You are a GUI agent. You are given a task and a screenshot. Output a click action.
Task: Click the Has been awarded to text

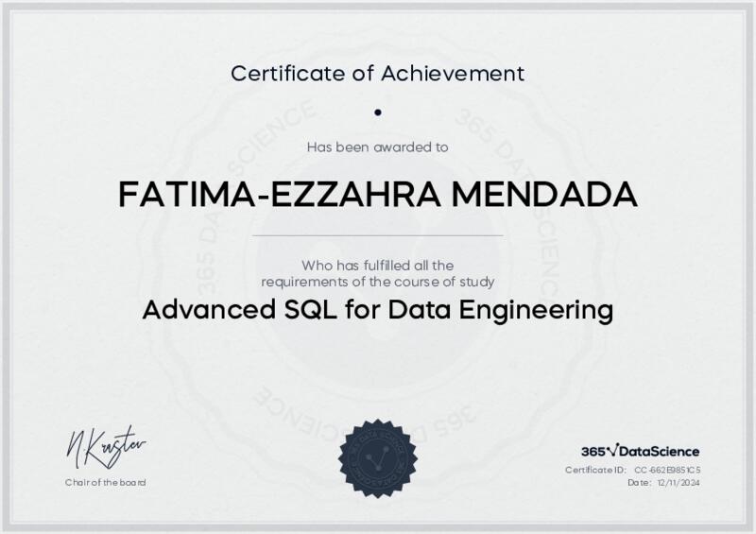pos(378,146)
